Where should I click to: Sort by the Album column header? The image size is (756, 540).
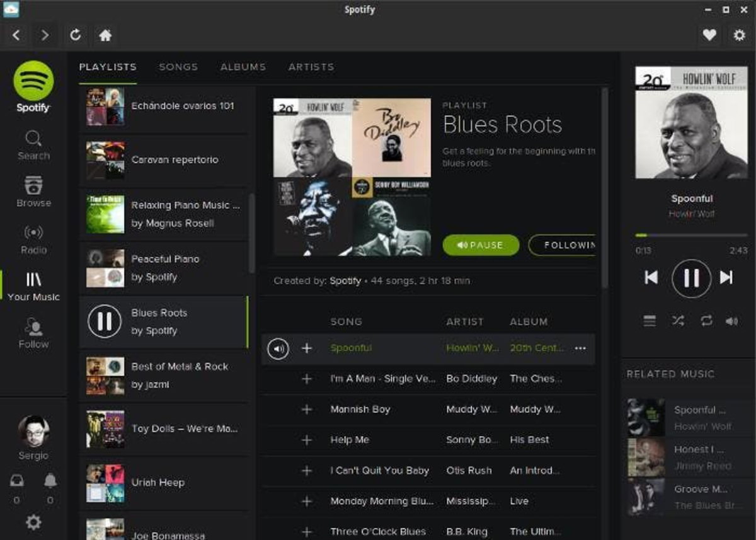pyautogui.click(x=529, y=322)
